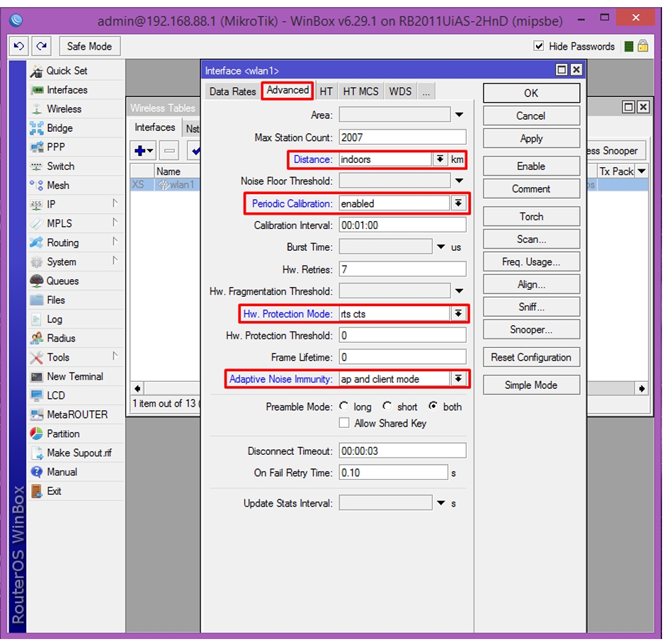Click the Redo arrow icon
667x644 pixels.
41,46
